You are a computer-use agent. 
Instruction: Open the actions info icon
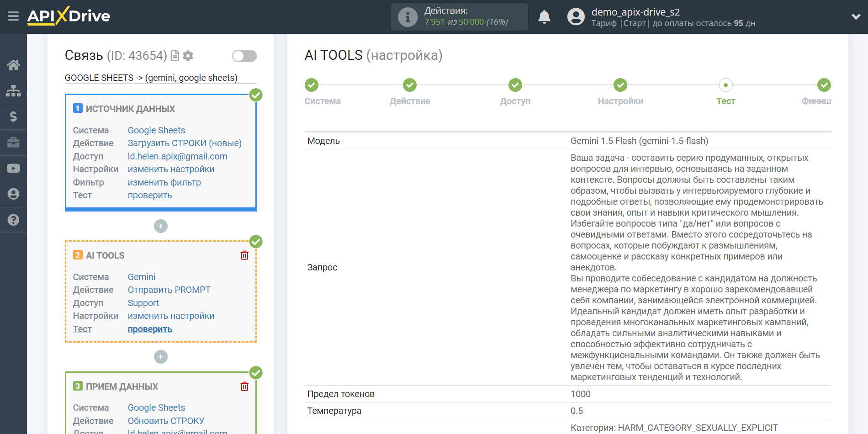pos(408,17)
